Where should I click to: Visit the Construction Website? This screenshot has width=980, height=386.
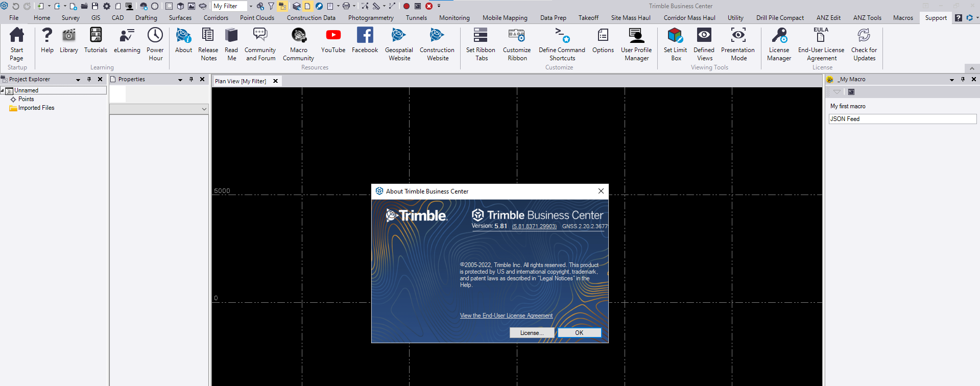(437, 44)
